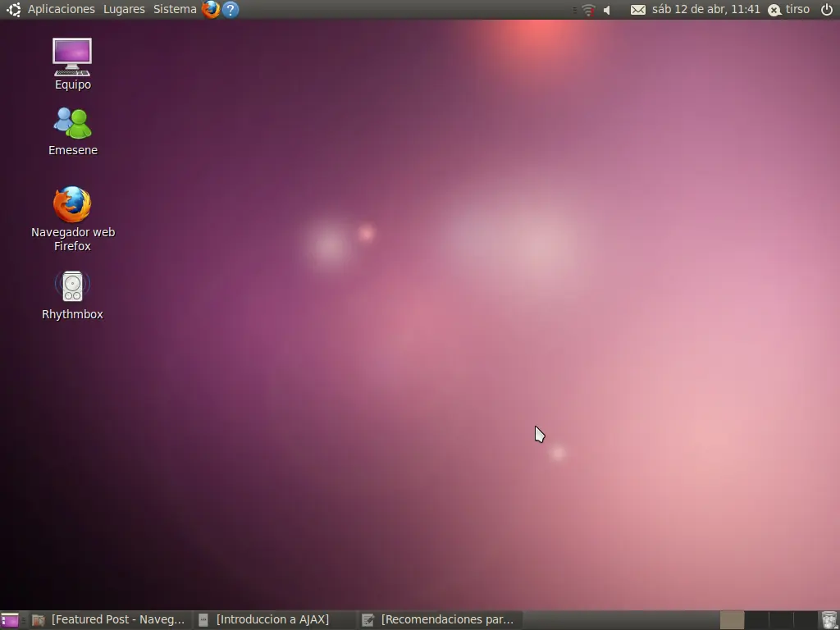This screenshot has height=630, width=840.
Task: Restore the Featured Post - Naveg... window
Action: 109,620
